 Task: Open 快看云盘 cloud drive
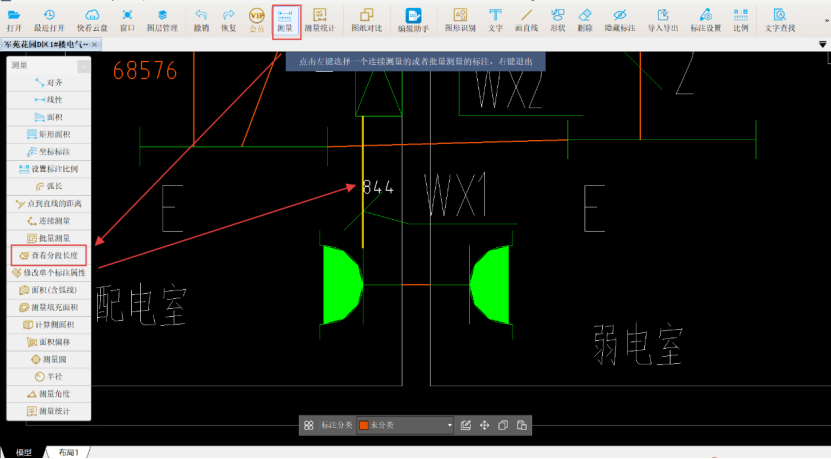[92, 19]
